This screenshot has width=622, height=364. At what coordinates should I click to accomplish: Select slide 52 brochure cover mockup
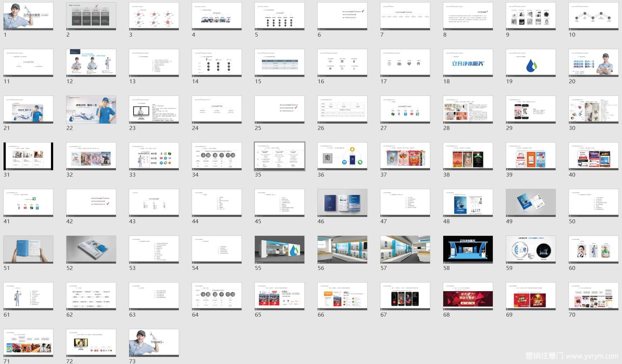(91, 249)
